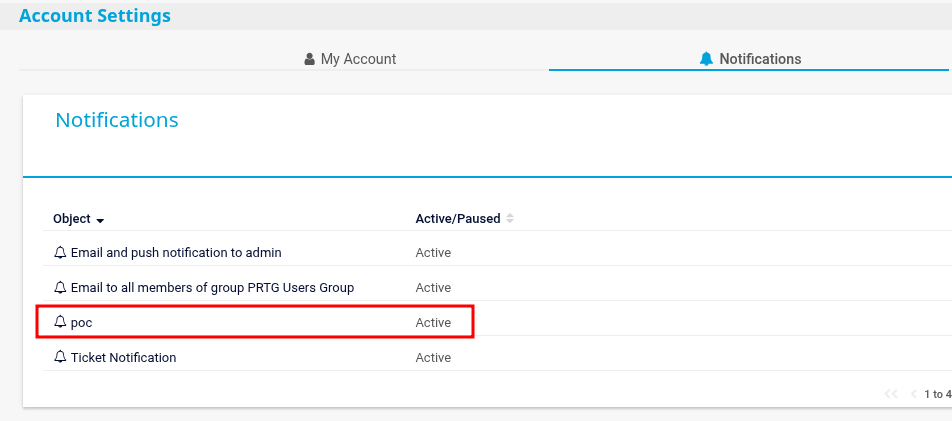Open Email to all members of PRTG Users Group
952x421 pixels.
(x=212, y=287)
